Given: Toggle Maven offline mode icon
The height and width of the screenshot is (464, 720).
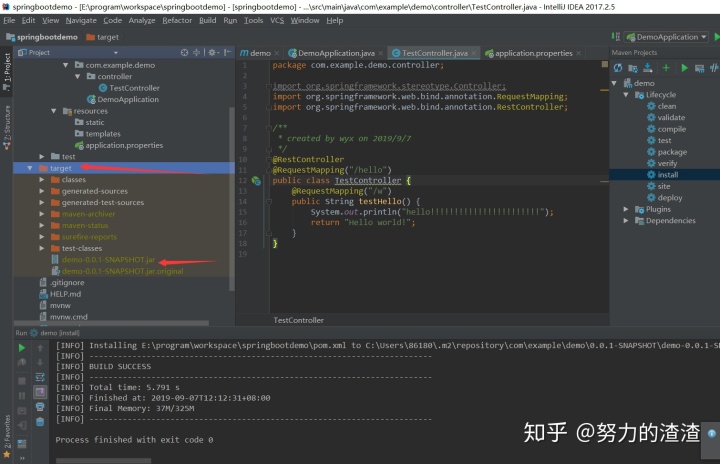Looking at the screenshot, I should [714, 68].
